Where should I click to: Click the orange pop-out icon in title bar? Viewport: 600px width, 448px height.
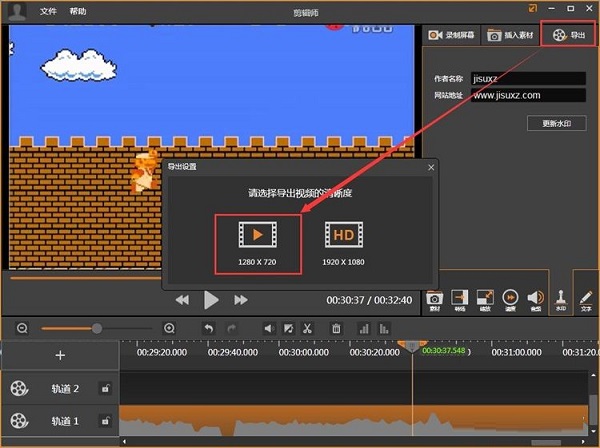point(532,8)
